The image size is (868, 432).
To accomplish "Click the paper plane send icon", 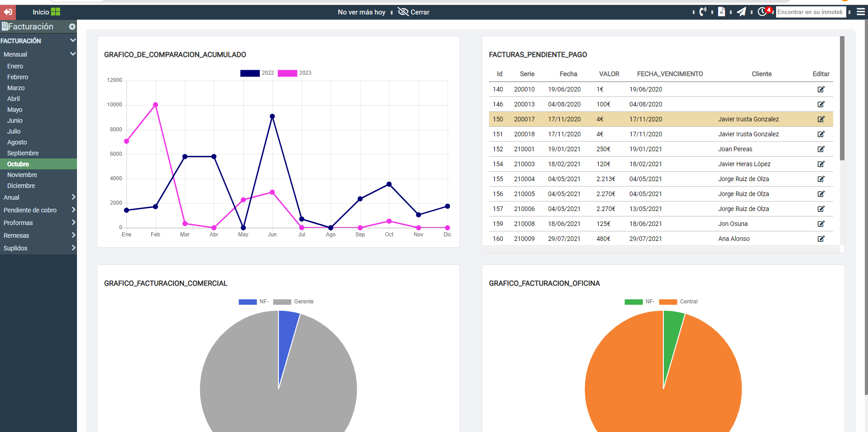I will [x=741, y=12].
